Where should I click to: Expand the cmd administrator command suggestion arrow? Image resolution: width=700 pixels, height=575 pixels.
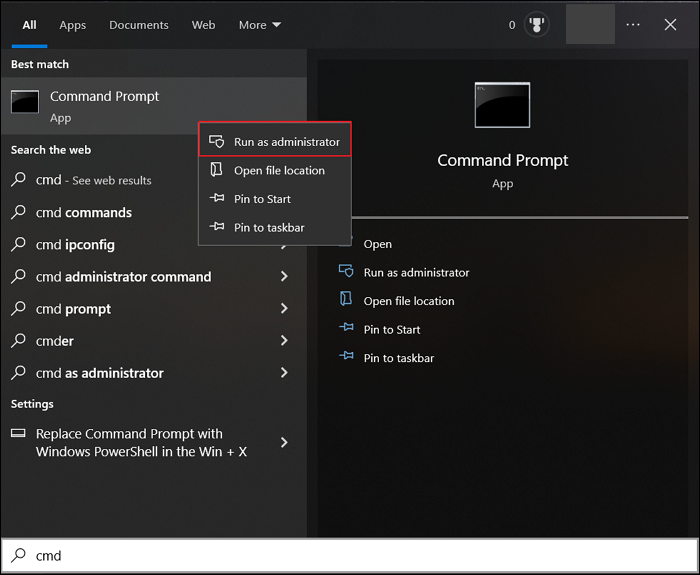pos(284,277)
